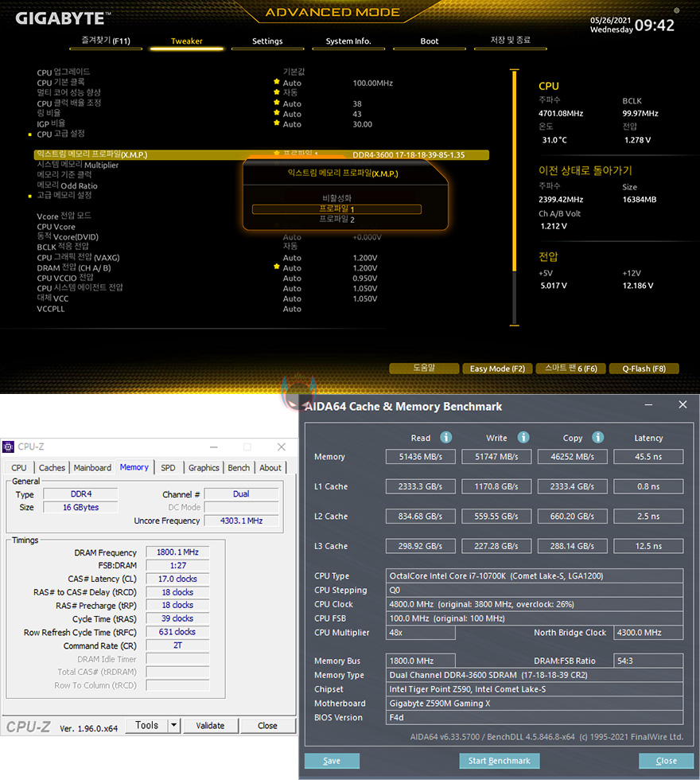Select the 익스트림 메모리 프로파일(X.M.P.) row
Screen dimensions: 700x780
coord(262,154)
